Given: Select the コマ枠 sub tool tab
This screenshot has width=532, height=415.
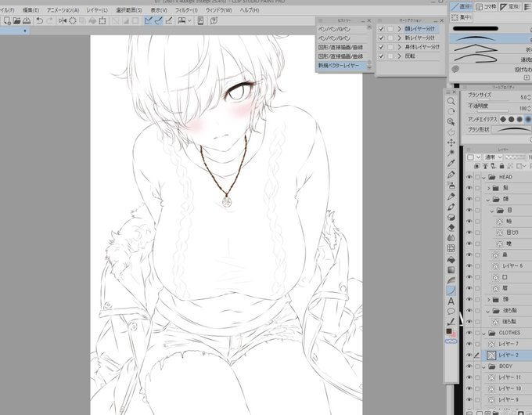Looking at the screenshot, I should tap(486, 7).
